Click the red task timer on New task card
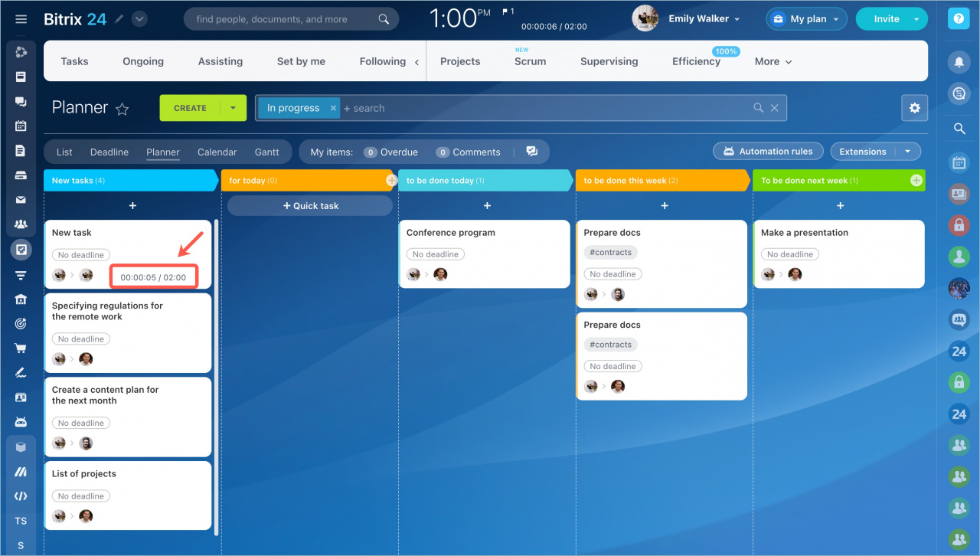980x556 pixels. click(x=153, y=276)
